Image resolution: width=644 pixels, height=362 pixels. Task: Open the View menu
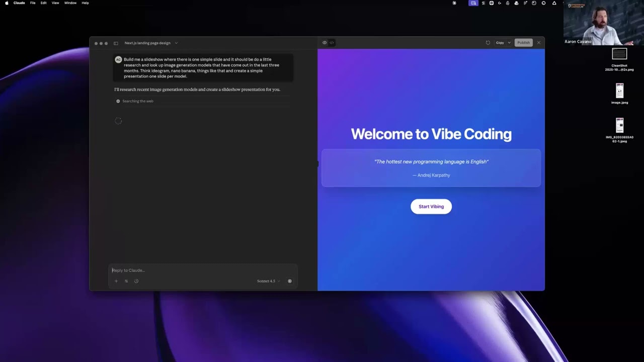point(55,3)
